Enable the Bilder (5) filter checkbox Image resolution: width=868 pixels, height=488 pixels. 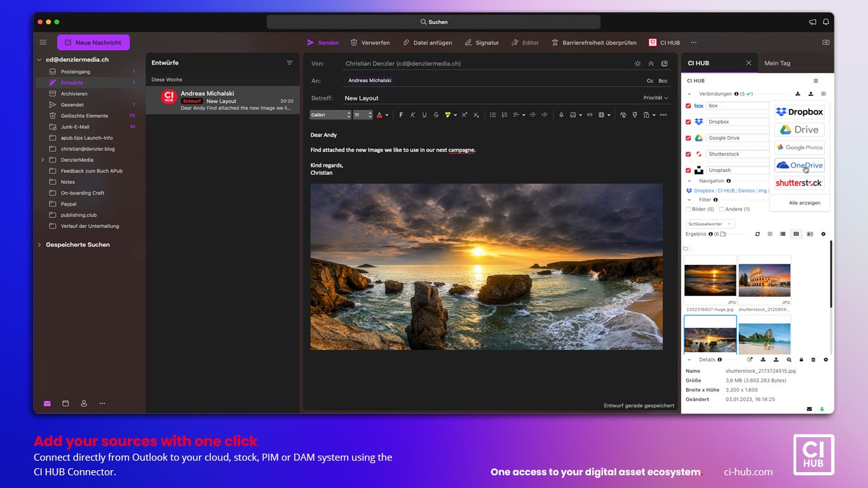[x=688, y=209]
